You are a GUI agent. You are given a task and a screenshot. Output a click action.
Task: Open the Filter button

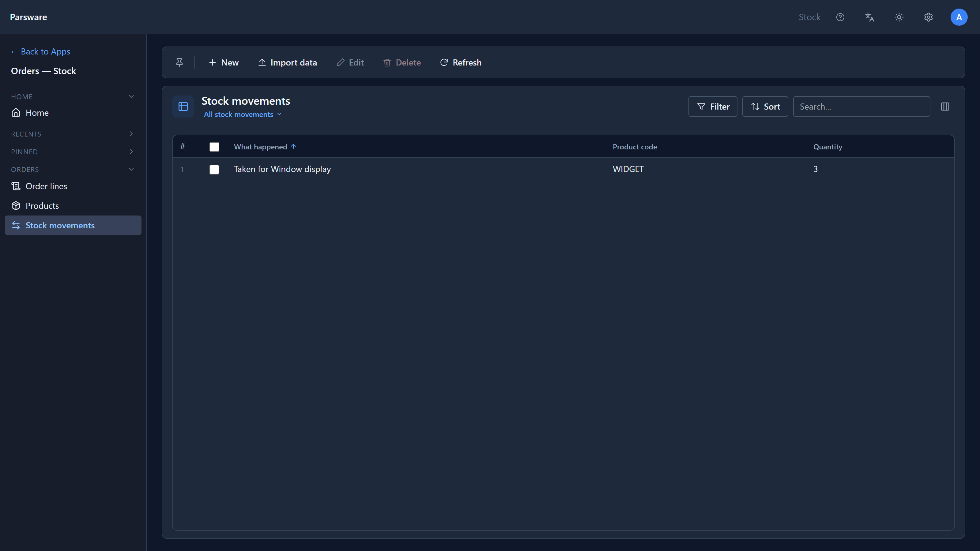713,107
